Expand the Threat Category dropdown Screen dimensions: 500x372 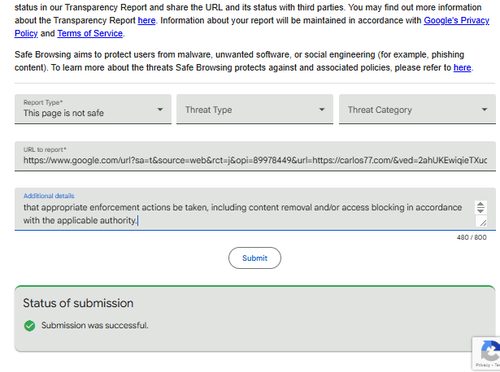(x=417, y=109)
